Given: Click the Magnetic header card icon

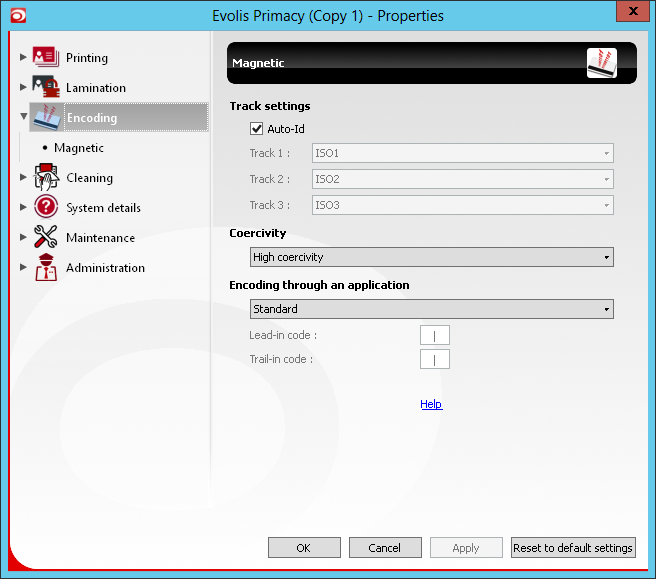Looking at the screenshot, I should coord(602,63).
